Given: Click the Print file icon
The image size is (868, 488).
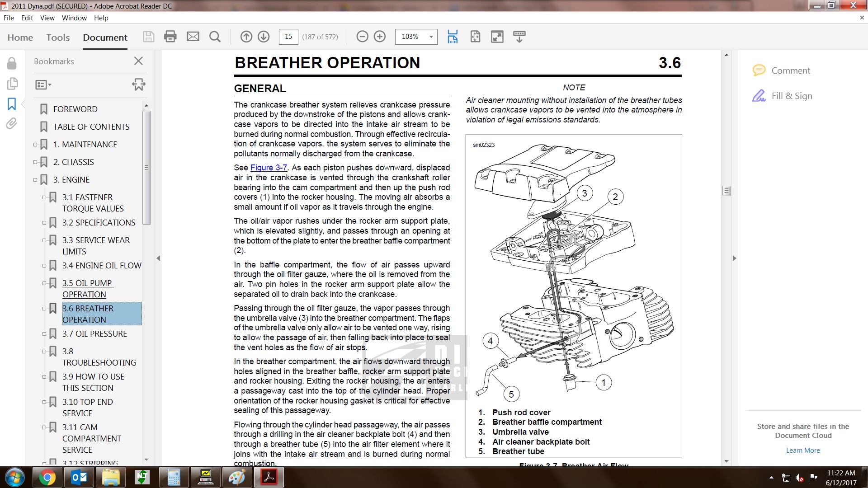Looking at the screenshot, I should pyautogui.click(x=170, y=37).
